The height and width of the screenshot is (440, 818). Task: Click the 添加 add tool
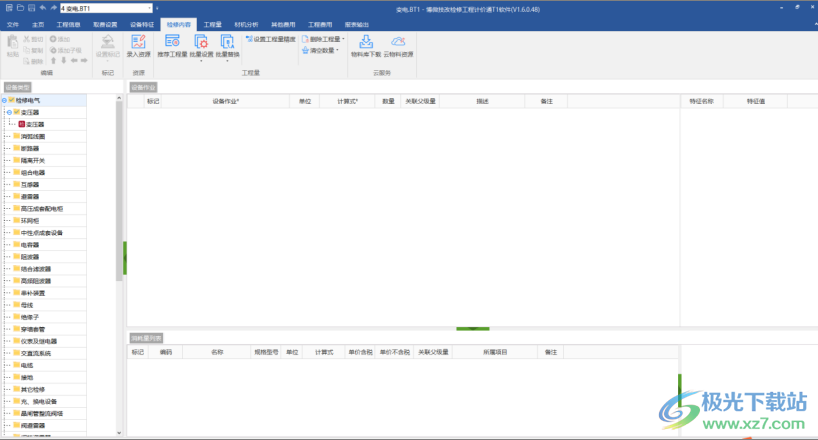(60, 39)
